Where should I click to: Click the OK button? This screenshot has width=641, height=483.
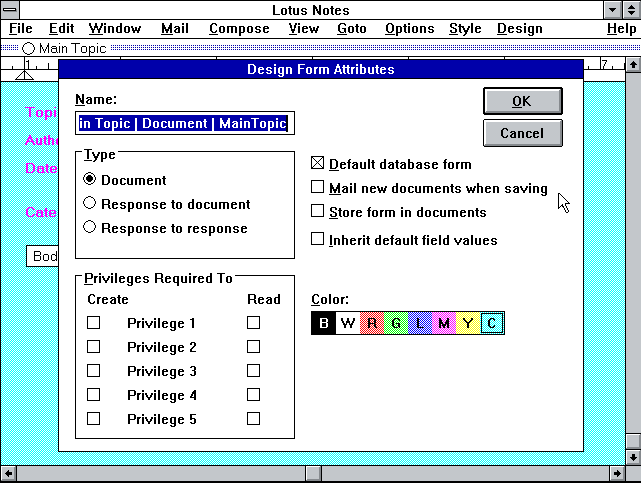coord(522,101)
